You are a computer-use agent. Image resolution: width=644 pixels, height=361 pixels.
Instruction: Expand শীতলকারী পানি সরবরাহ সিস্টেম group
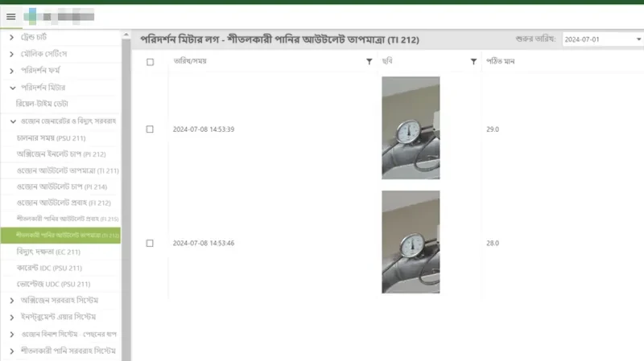tap(12, 351)
